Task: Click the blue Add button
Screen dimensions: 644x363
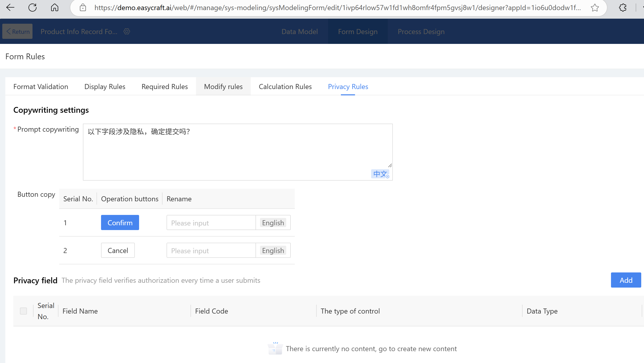Action: [626, 280]
